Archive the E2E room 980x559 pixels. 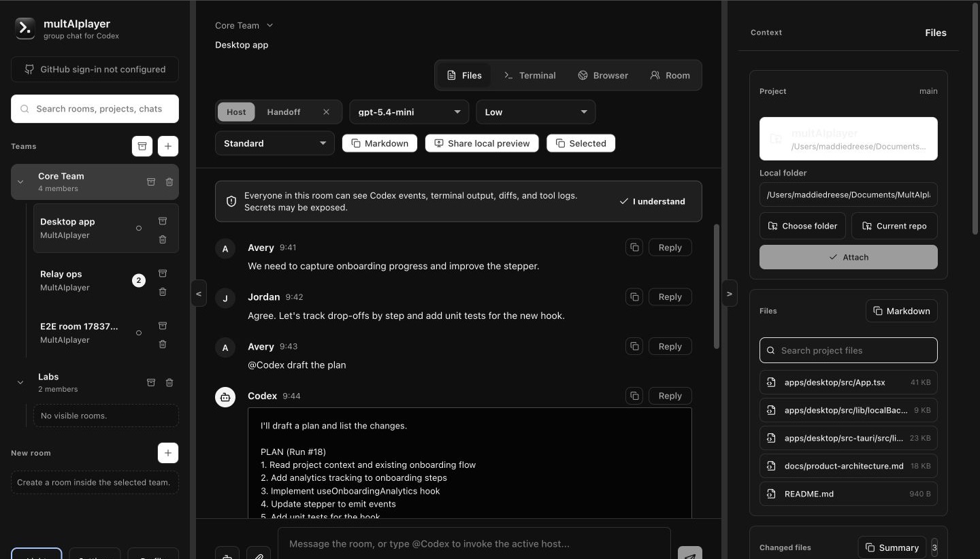(x=163, y=326)
